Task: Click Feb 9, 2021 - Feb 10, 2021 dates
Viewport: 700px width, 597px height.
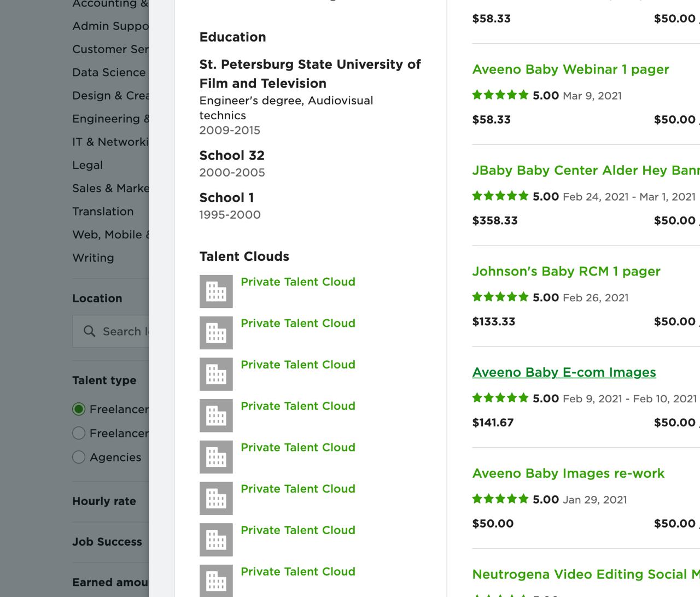Action: [x=629, y=399]
